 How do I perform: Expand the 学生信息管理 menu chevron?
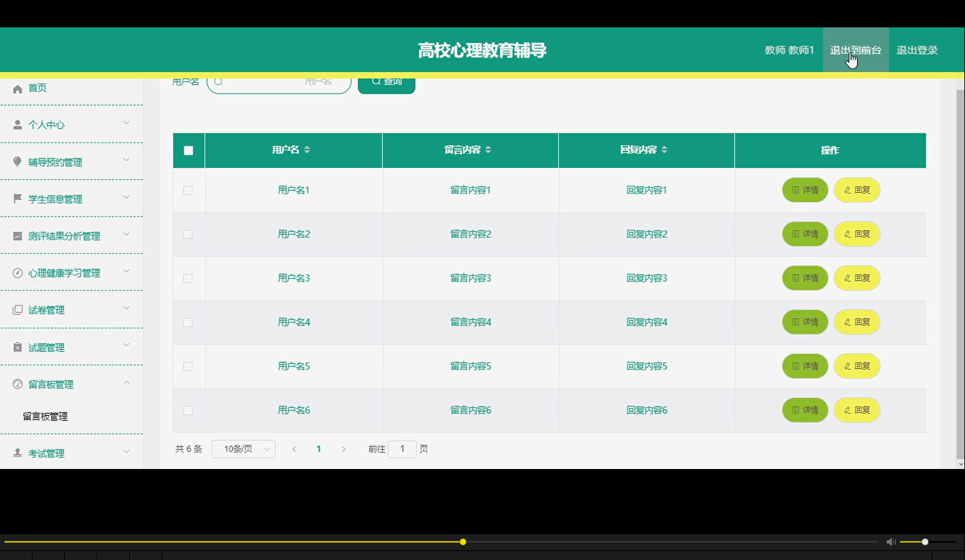click(126, 197)
